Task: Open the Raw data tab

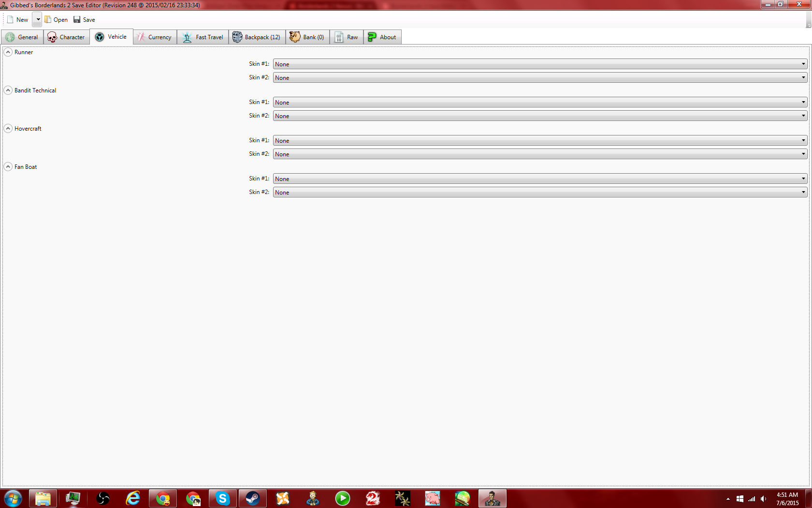Action: point(347,37)
